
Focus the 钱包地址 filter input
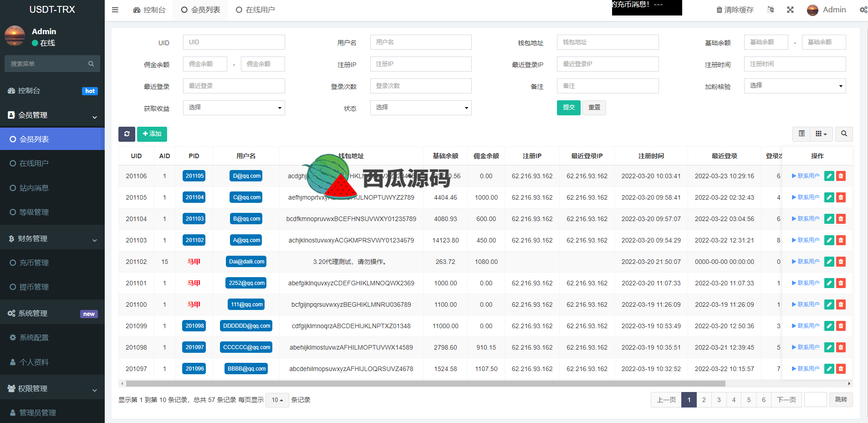(608, 42)
